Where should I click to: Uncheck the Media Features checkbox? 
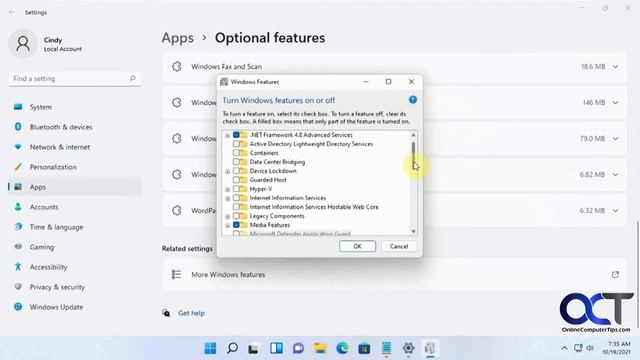point(236,224)
